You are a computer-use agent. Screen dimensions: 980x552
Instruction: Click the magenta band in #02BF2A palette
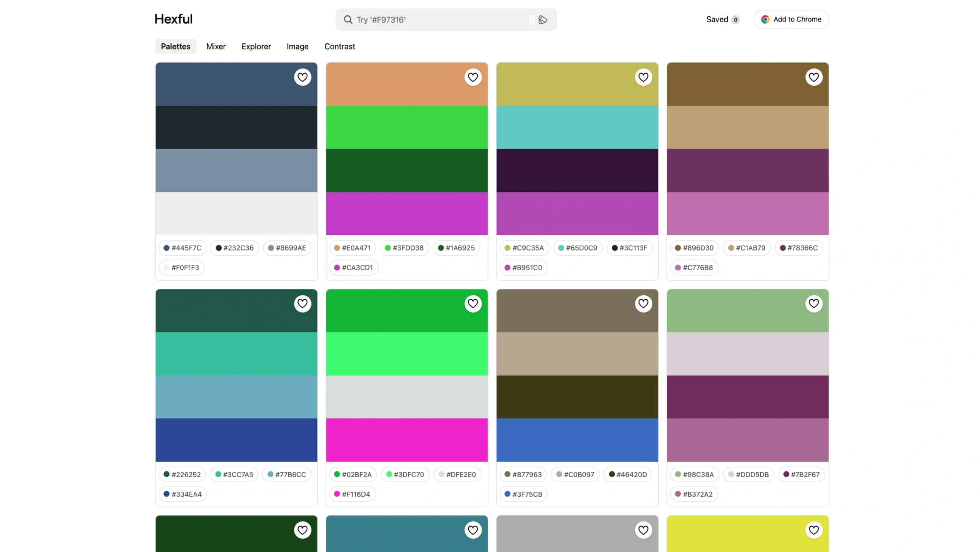point(407,440)
